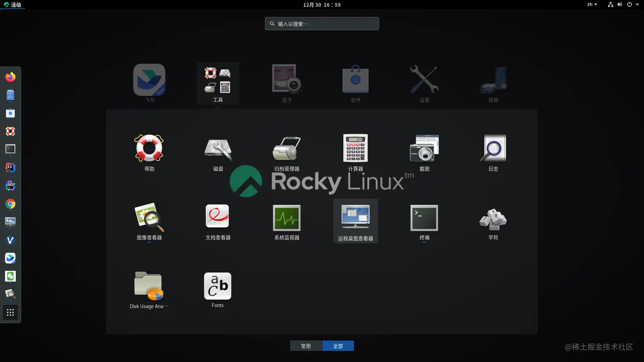The width and height of the screenshot is (644, 362).
Task: Open Firefox from the dock
Action: (10, 77)
